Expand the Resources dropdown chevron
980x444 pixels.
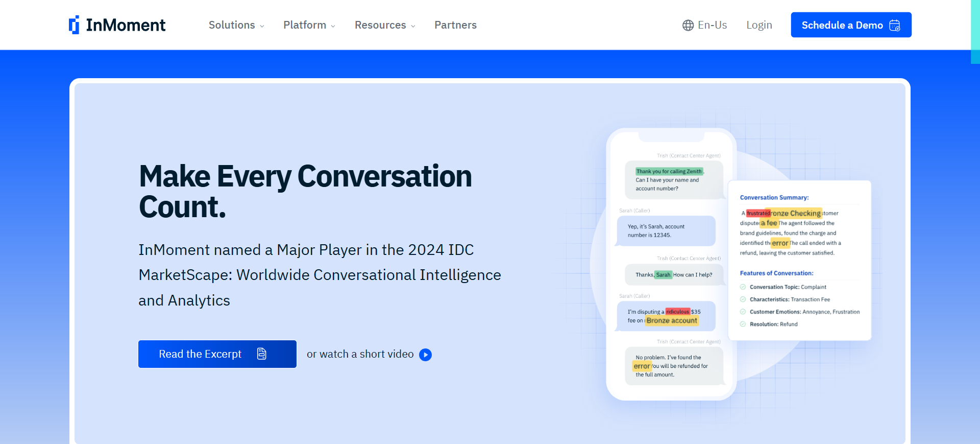pos(413,26)
